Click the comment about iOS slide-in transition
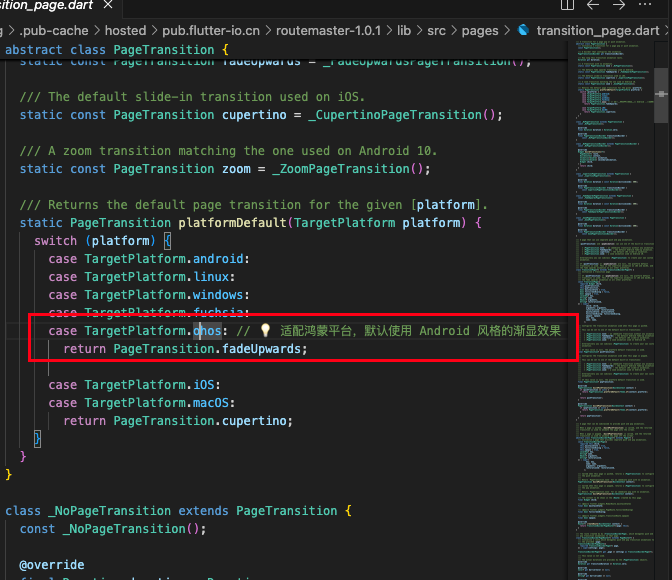672x580 pixels. pyautogui.click(x=192, y=97)
